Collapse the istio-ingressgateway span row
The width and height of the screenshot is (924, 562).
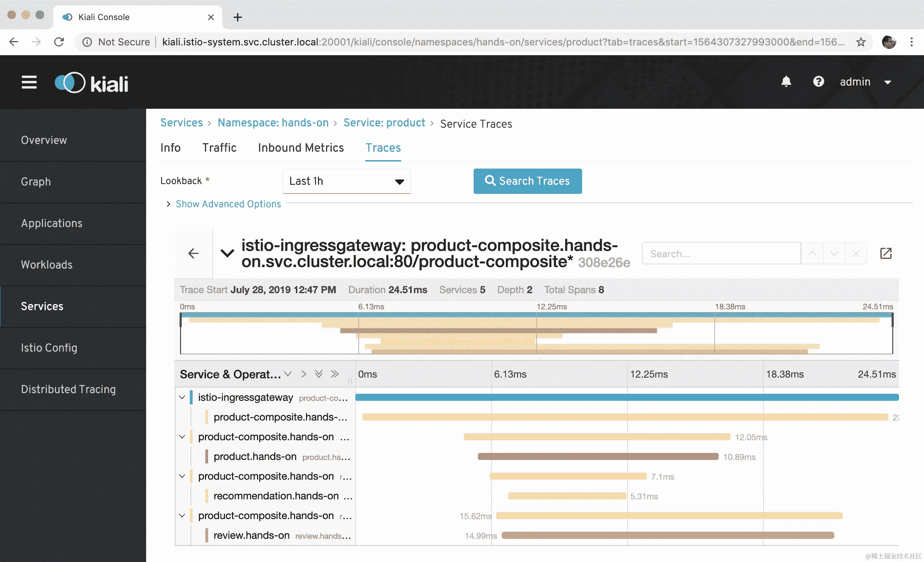tap(182, 397)
